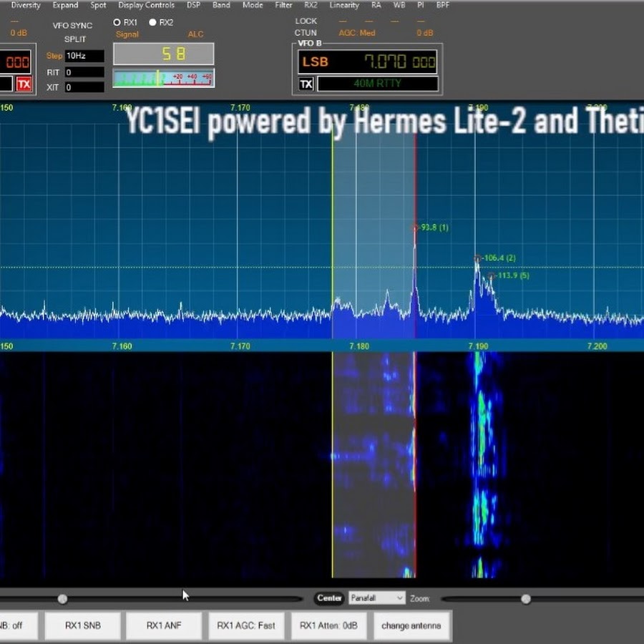The image size is (644, 644).
Task: Click the BPF menu item
Action: point(443,5)
